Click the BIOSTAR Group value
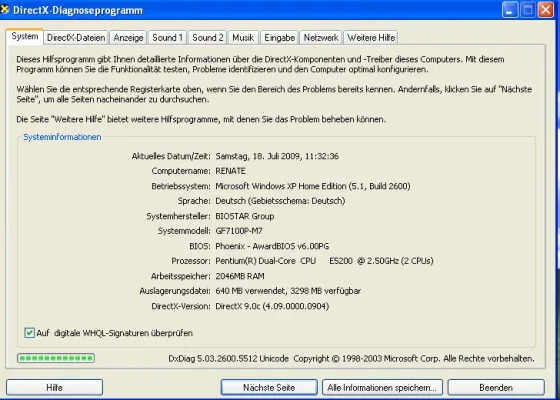Viewport: 560px width, 400px height. pyautogui.click(x=245, y=216)
